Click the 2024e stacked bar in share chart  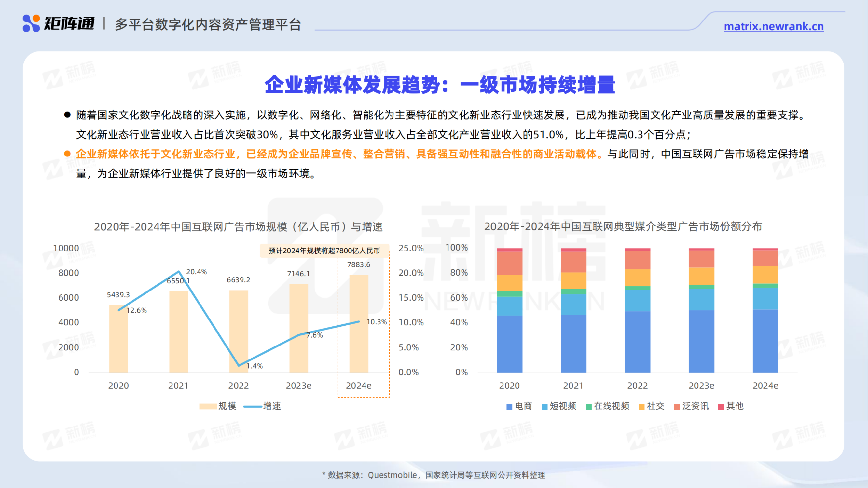tap(765, 310)
